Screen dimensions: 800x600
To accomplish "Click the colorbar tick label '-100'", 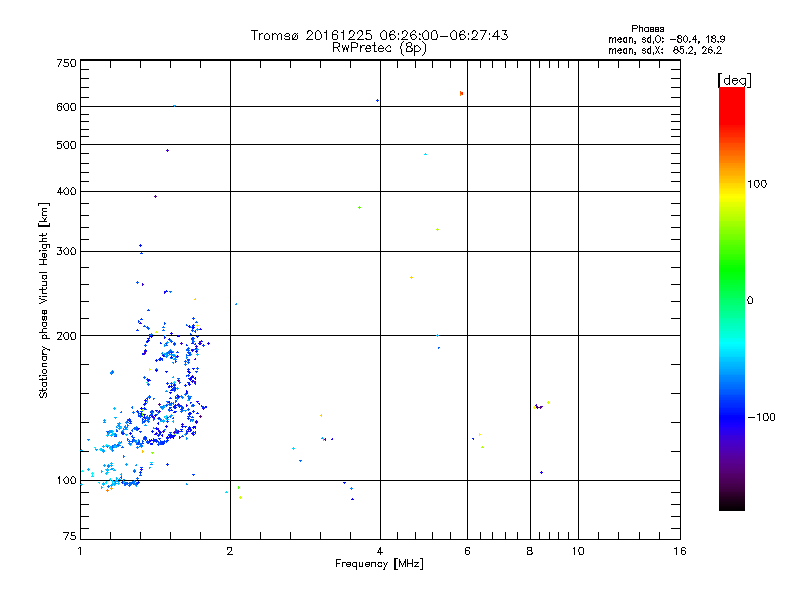I will tap(761, 417).
